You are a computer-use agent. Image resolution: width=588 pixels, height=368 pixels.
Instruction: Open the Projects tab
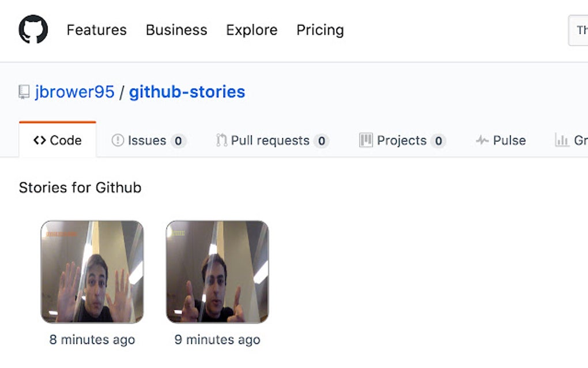pos(402,140)
